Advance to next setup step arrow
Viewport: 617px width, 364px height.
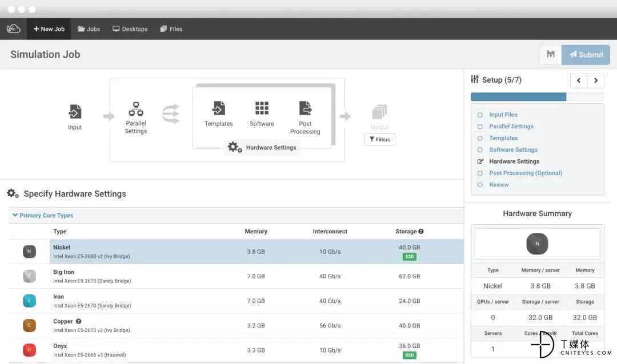tap(596, 80)
